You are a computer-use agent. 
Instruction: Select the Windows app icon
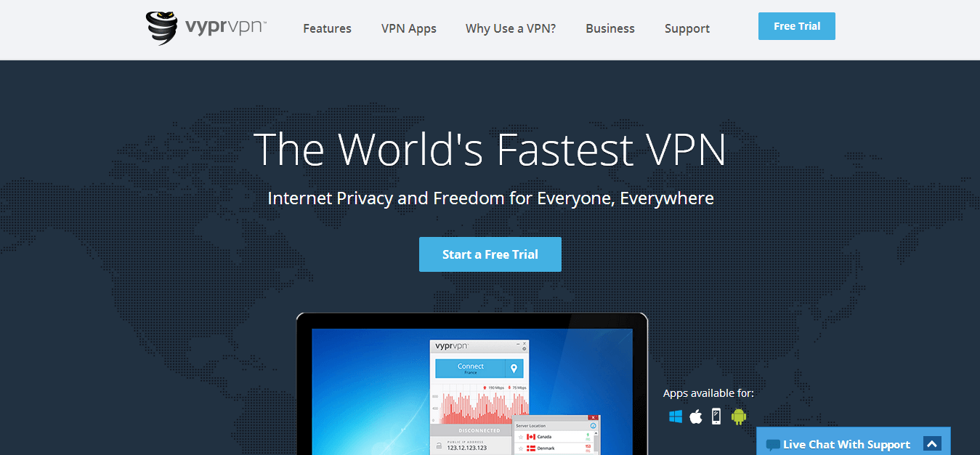click(676, 416)
